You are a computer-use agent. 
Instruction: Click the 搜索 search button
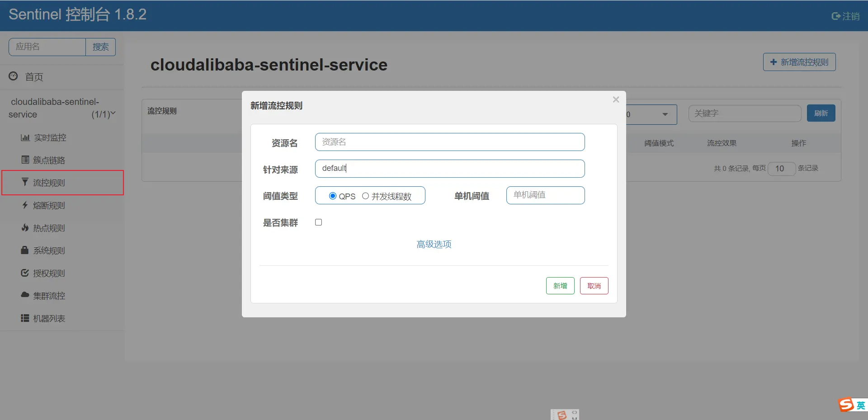[100, 47]
